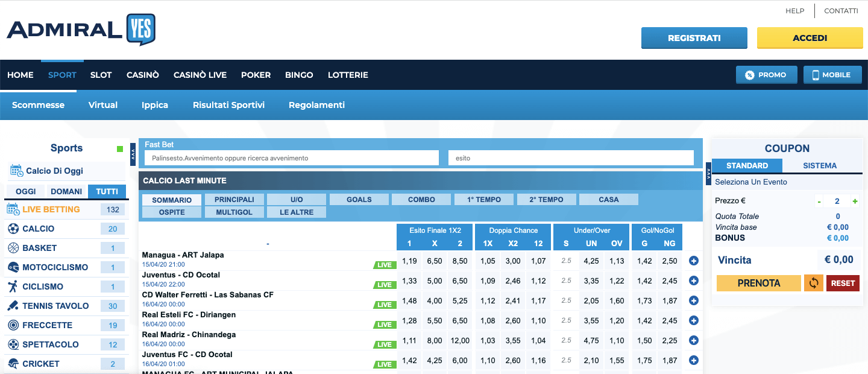868x374 pixels.
Task: Select the TUTTI sports filter
Action: (107, 192)
